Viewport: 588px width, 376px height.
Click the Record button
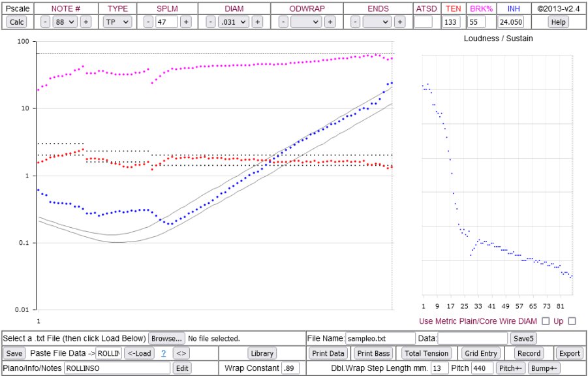(529, 354)
